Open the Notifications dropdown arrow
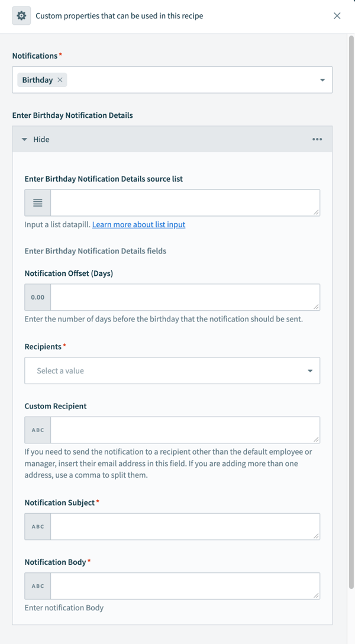Viewport: 355px width, 644px height. 322,80
